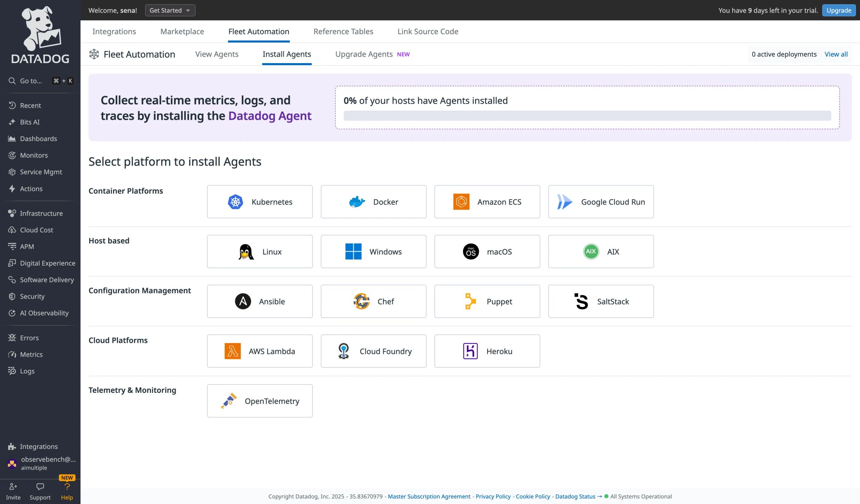Click the Fleet Automation gear icon
Viewport: 860px width, 504px height.
coord(94,54)
